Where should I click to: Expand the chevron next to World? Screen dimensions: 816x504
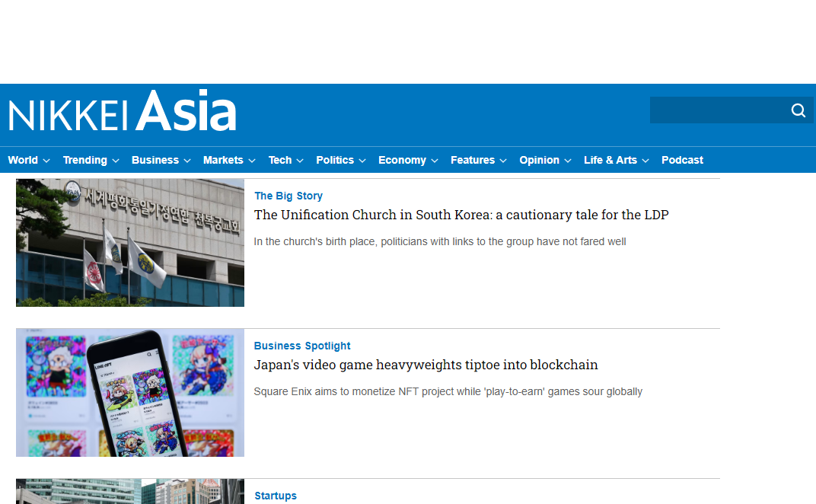tap(46, 161)
